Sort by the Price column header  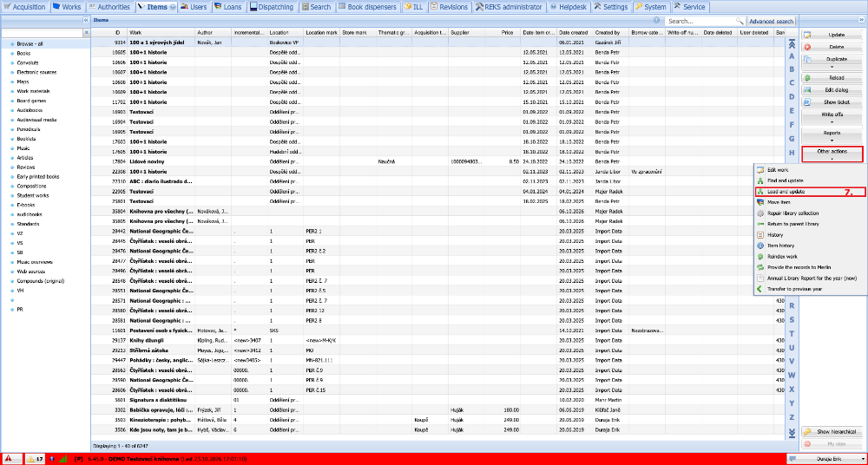pyautogui.click(x=503, y=33)
